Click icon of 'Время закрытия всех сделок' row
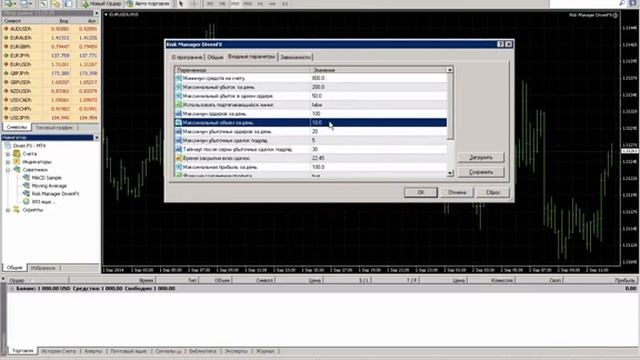640x360 pixels. point(178,158)
